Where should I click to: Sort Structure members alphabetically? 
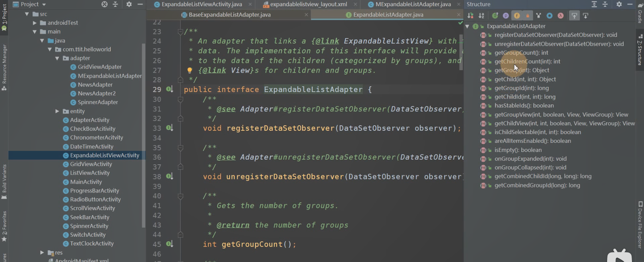[481, 16]
